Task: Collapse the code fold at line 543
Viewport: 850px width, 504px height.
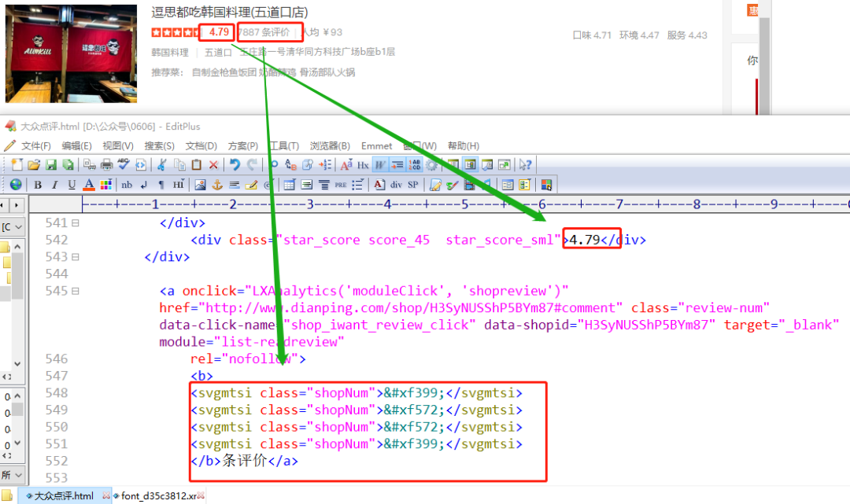Action: click(x=76, y=257)
